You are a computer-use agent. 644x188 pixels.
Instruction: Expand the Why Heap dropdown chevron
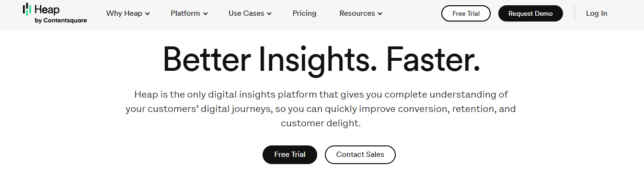tap(148, 14)
